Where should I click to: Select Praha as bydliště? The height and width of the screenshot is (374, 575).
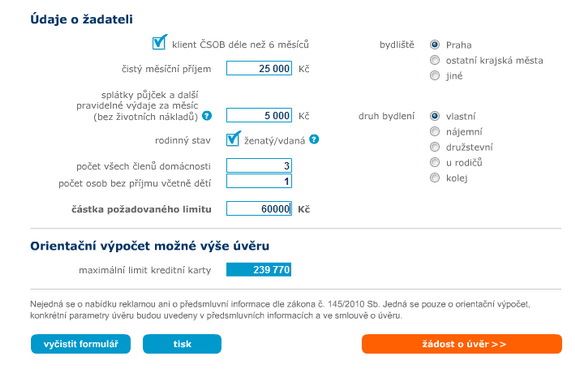tap(435, 45)
